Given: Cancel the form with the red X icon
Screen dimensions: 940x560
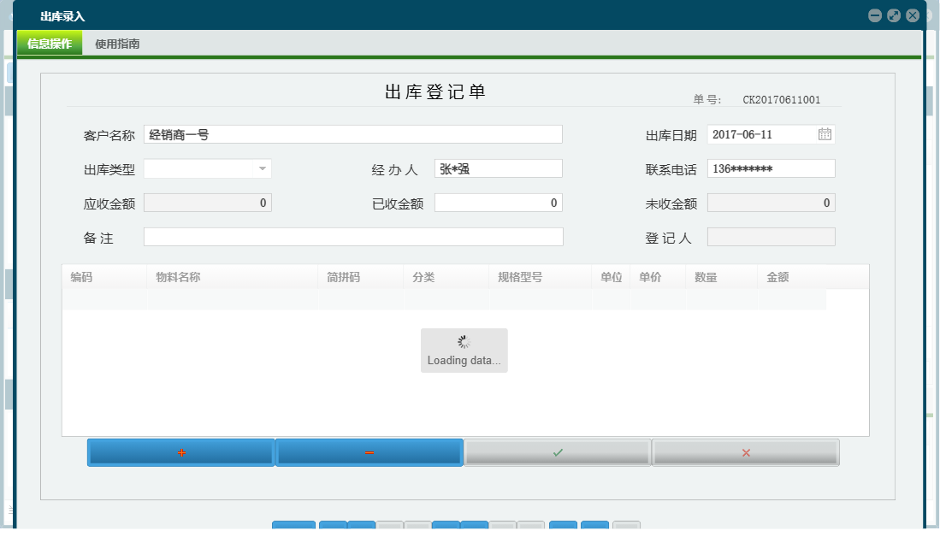Looking at the screenshot, I should point(745,452).
